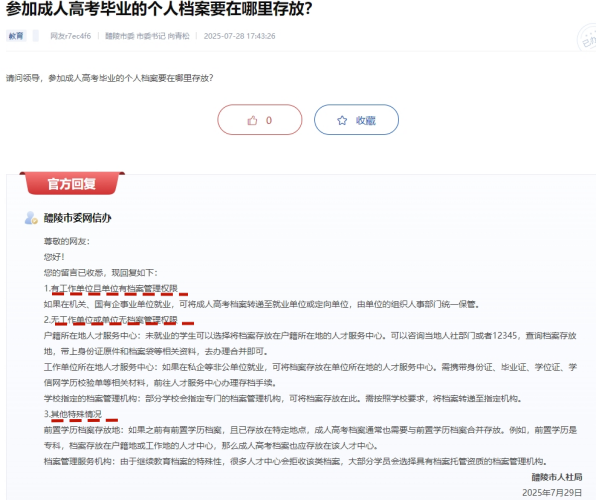The height and width of the screenshot is (500, 596).
Task: Click the line starting 学校指定的档案管理机构
Action: tap(284, 398)
